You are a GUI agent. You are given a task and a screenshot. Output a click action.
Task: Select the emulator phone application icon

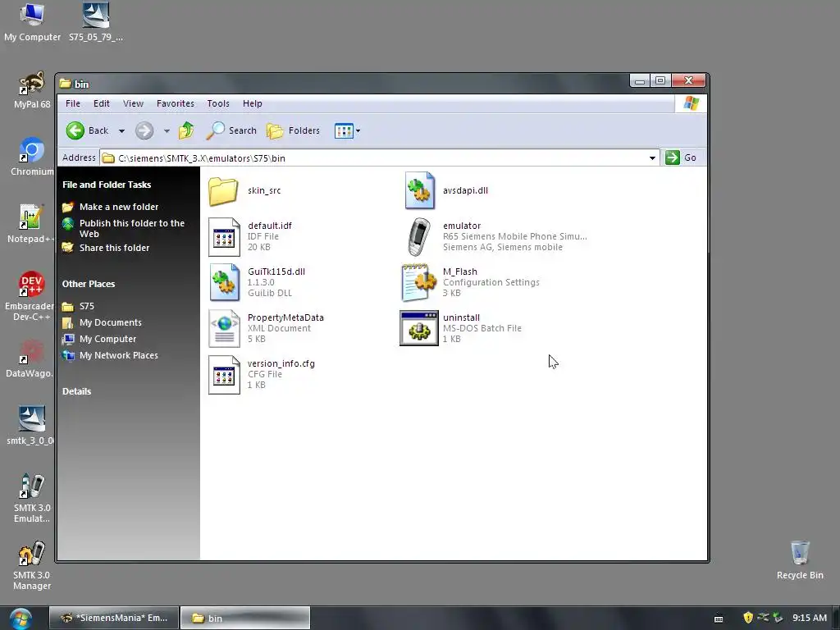(419, 237)
